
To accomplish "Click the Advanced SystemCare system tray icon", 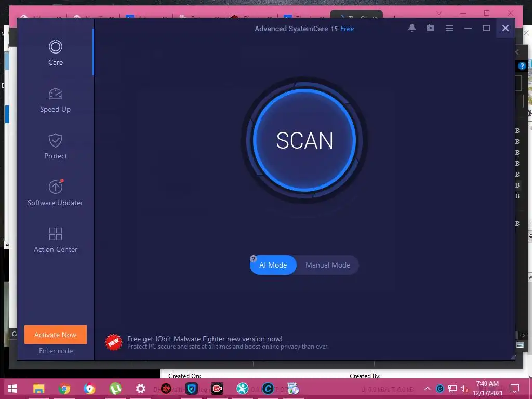I will coord(440,389).
